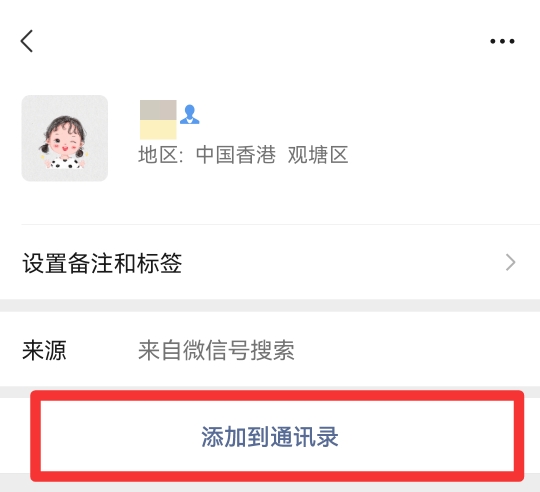Viewport: 540px width, 492px height.
Task: Tap the blurred gray nickname block
Action: pyautogui.click(x=158, y=110)
